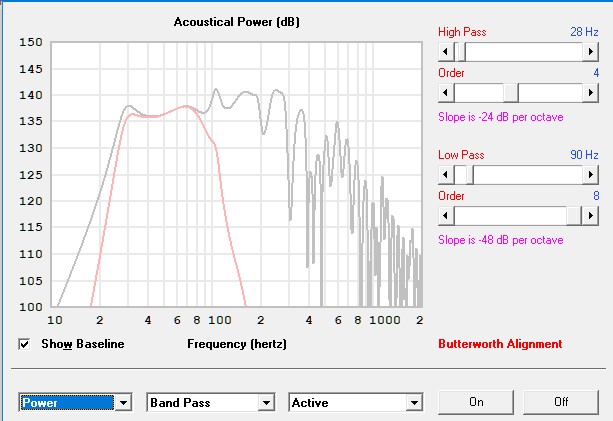Click the 28 Hz High Pass value

click(x=584, y=32)
